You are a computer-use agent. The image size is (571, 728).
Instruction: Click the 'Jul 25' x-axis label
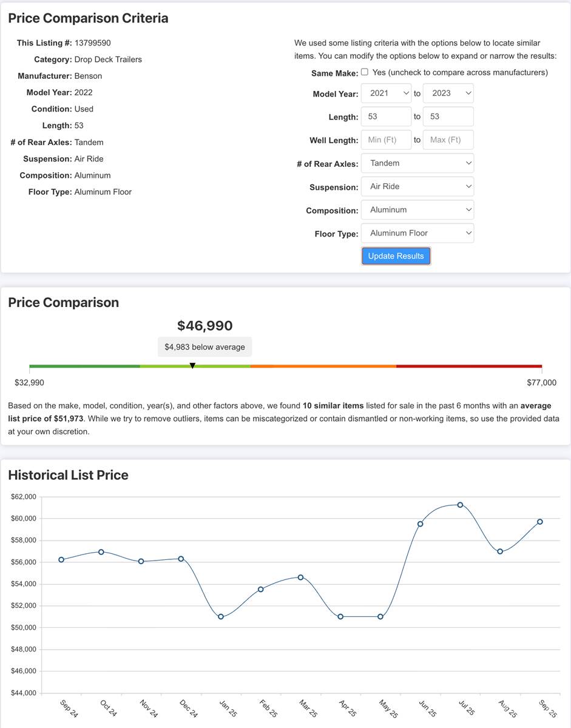click(x=467, y=708)
